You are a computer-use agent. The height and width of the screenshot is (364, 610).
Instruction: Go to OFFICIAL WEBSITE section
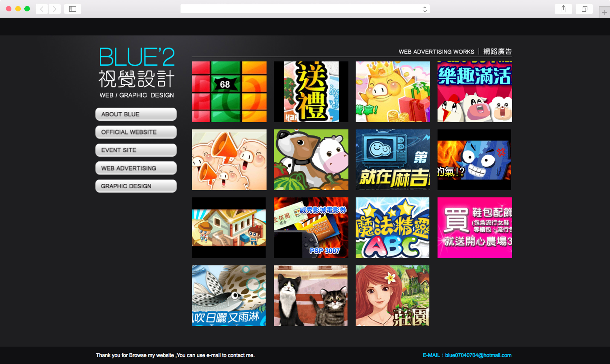(x=136, y=132)
